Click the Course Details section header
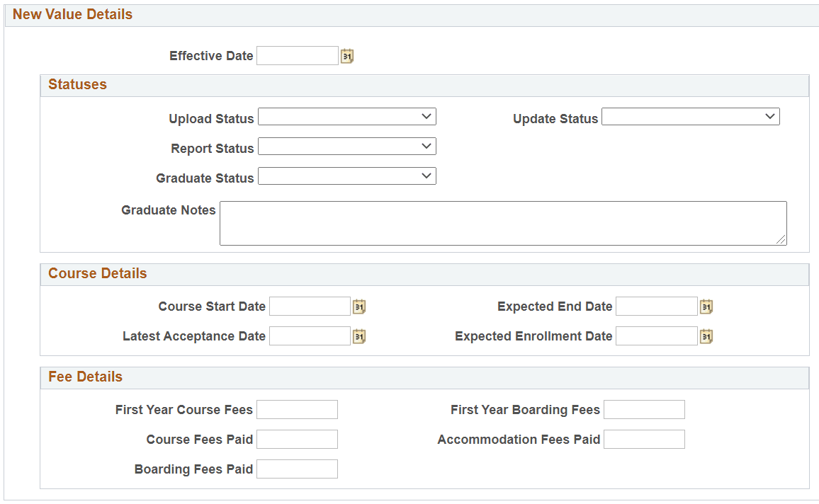 coord(97,274)
